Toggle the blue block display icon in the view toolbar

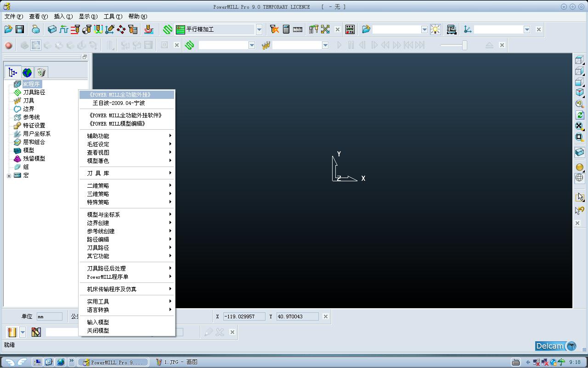coord(579,152)
